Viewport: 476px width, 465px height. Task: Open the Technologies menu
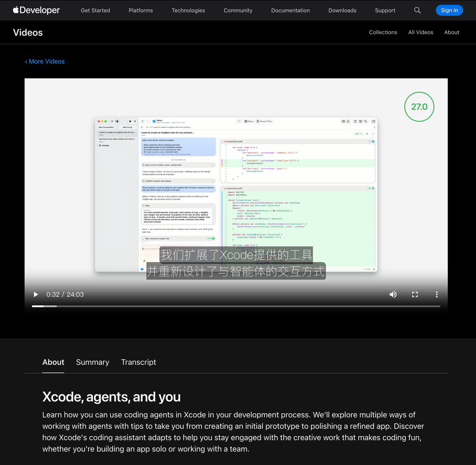[x=188, y=10]
